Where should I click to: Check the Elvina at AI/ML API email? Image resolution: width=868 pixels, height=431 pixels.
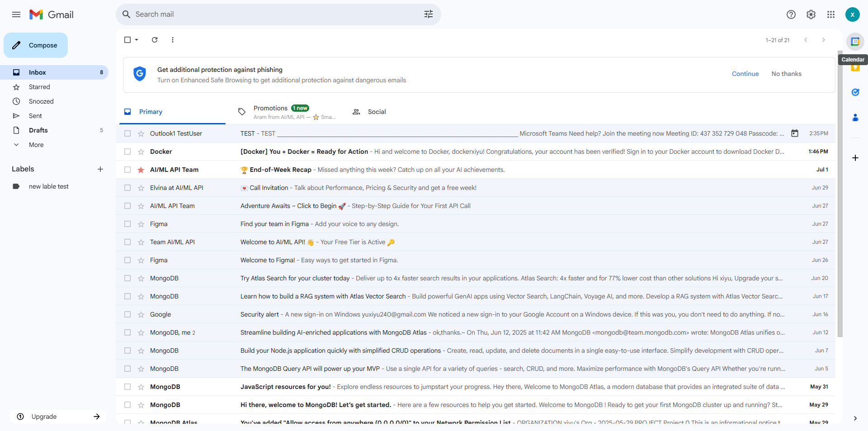click(127, 188)
